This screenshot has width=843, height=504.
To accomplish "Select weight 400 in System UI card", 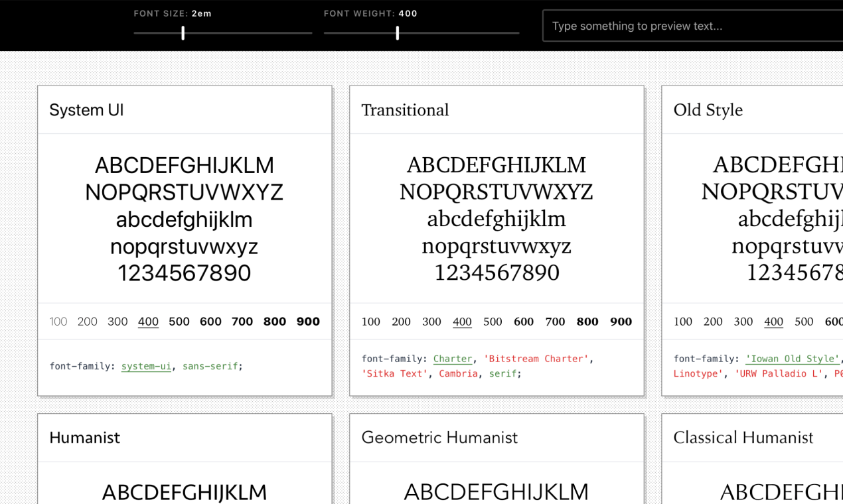I will pyautogui.click(x=148, y=322).
